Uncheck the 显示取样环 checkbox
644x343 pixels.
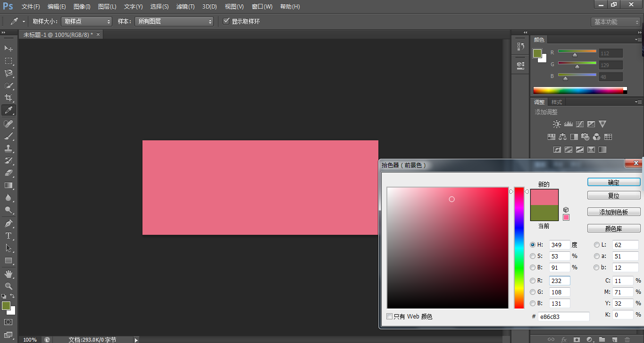226,21
